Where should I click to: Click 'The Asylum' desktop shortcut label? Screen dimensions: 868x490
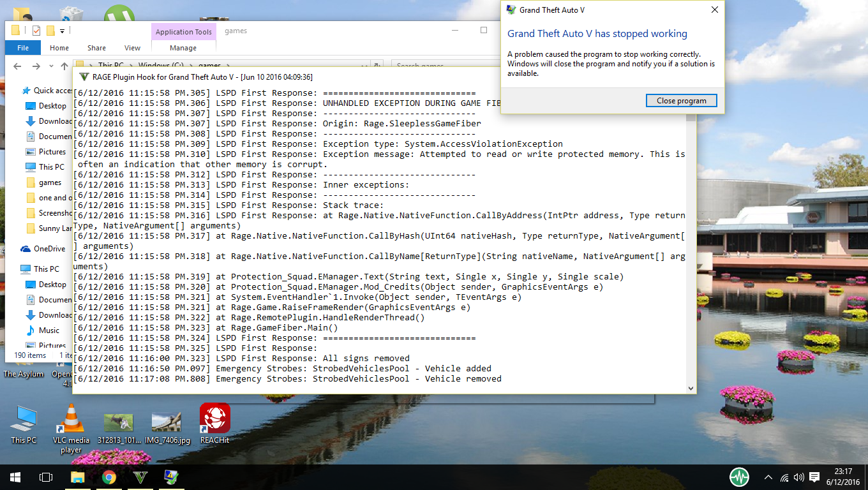(x=24, y=375)
